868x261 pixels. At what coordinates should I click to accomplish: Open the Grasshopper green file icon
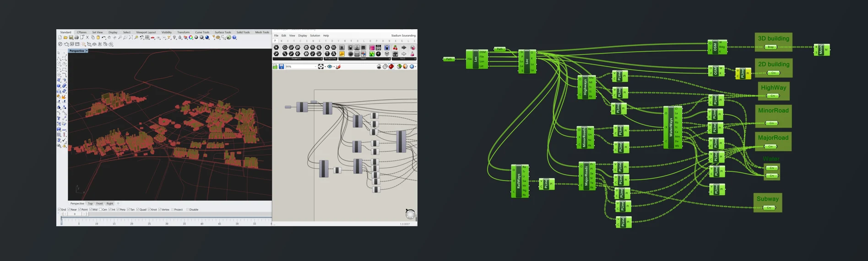[x=275, y=67]
